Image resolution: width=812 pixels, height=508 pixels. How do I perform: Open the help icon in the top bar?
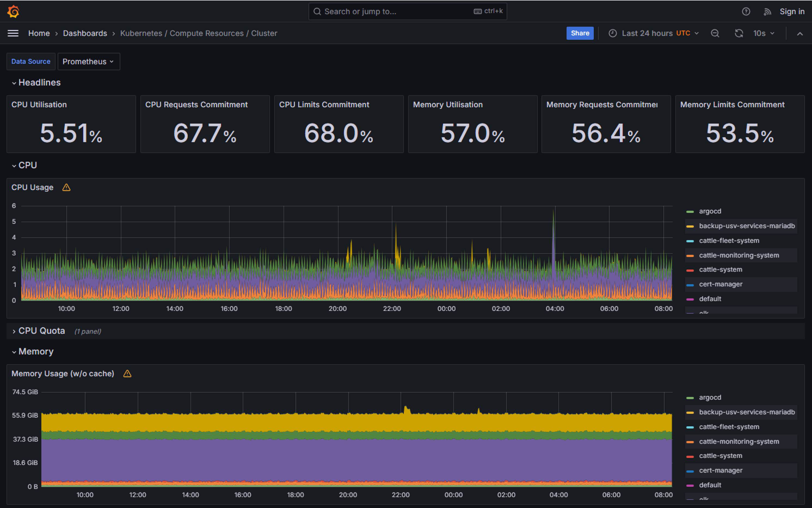746,11
